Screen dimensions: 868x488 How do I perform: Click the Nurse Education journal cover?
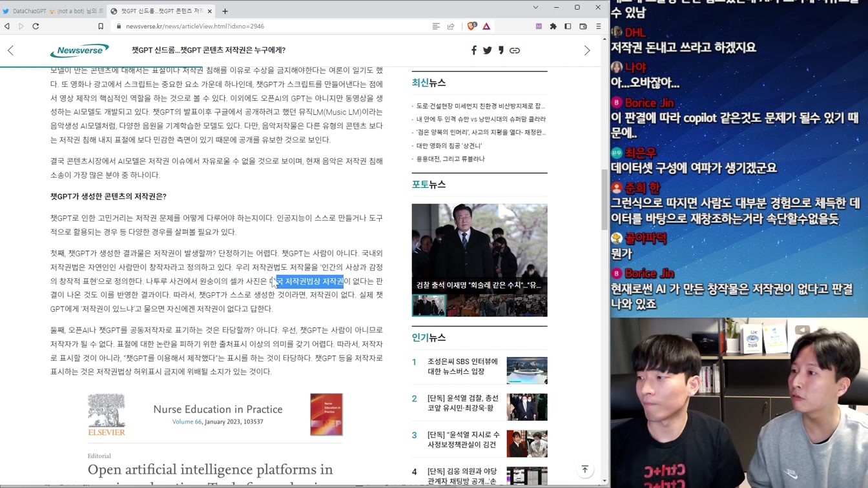326,414
